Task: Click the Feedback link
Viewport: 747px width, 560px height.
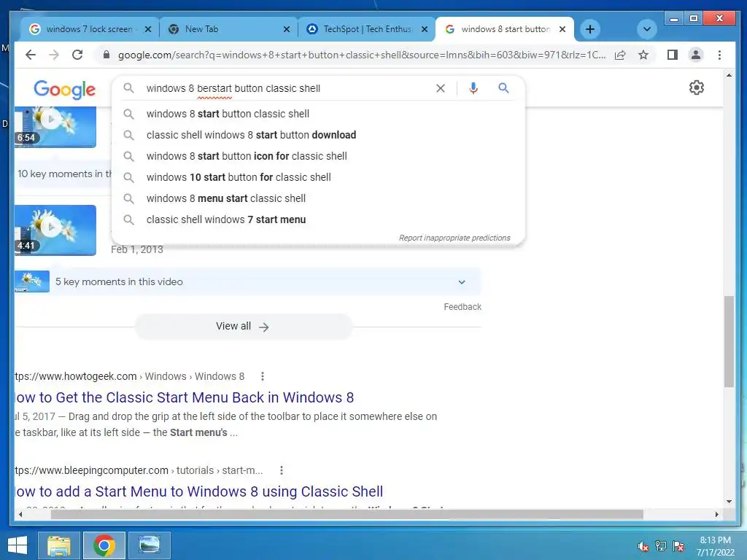Action: click(x=462, y=307)
